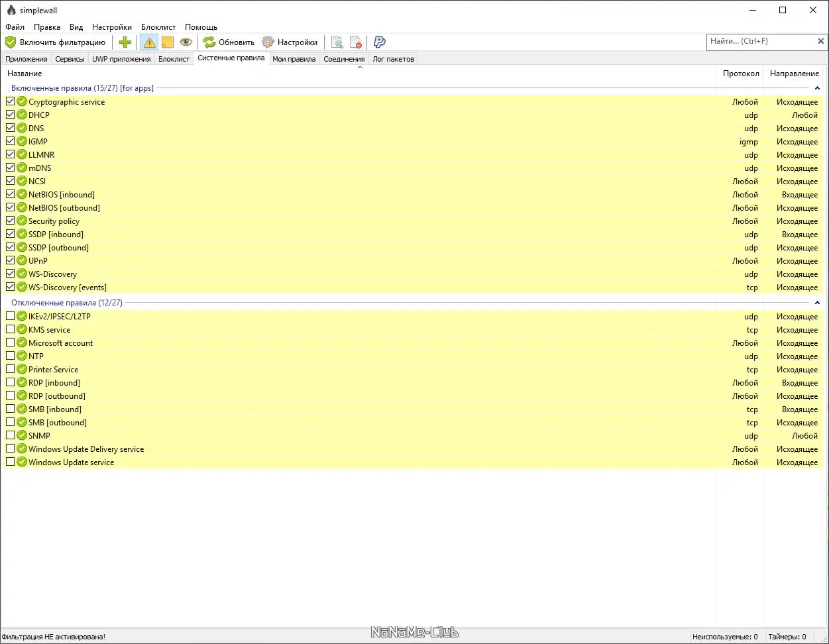Sort by the Направление column header
The height and width of the screenshot is (644, 829).
pos(795,74)
